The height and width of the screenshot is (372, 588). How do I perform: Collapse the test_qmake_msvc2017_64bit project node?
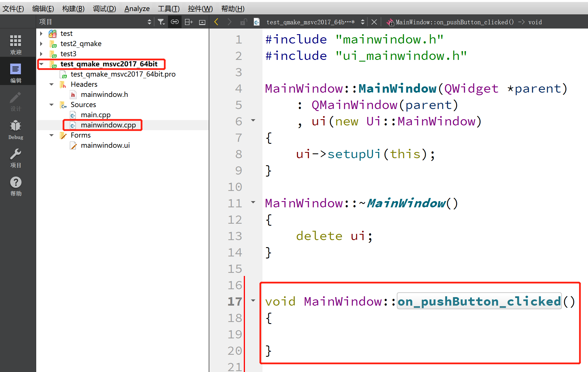42,64
